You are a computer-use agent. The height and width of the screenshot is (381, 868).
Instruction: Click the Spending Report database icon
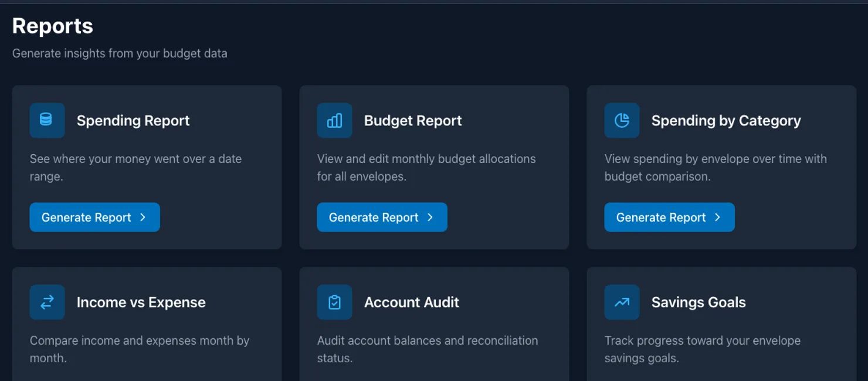click(47, 120)
